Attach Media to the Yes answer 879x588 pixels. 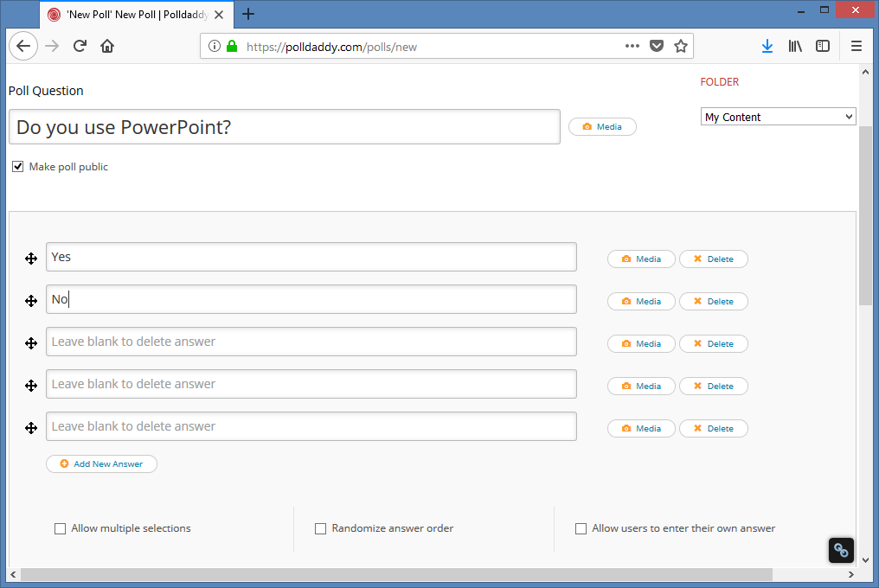[x=641, y=259]
